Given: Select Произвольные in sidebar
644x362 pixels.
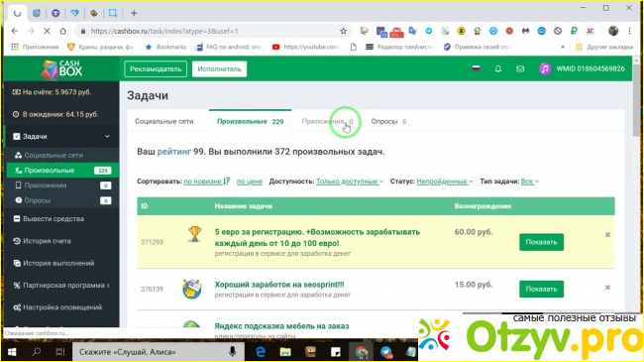Looking at the screenshot, I should (x=62, y=171).
